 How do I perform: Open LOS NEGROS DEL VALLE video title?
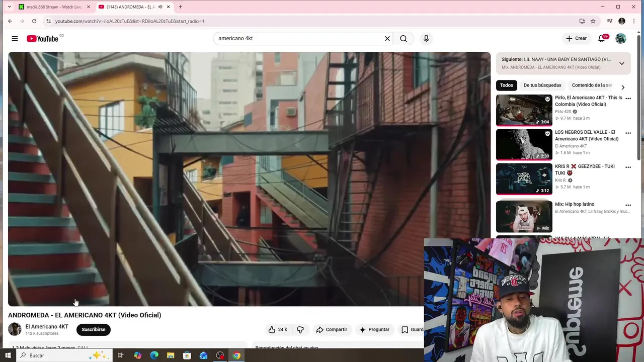(587, 135)
